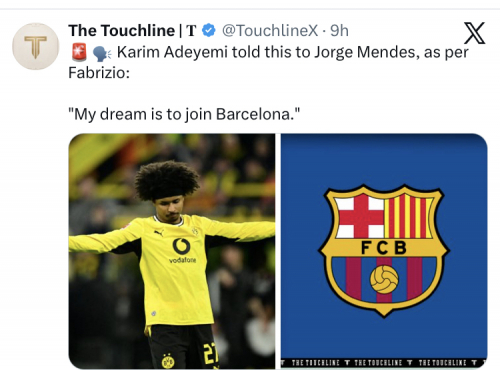
Task: Click the blue verified checkmark badge
Action: (209, 31)
